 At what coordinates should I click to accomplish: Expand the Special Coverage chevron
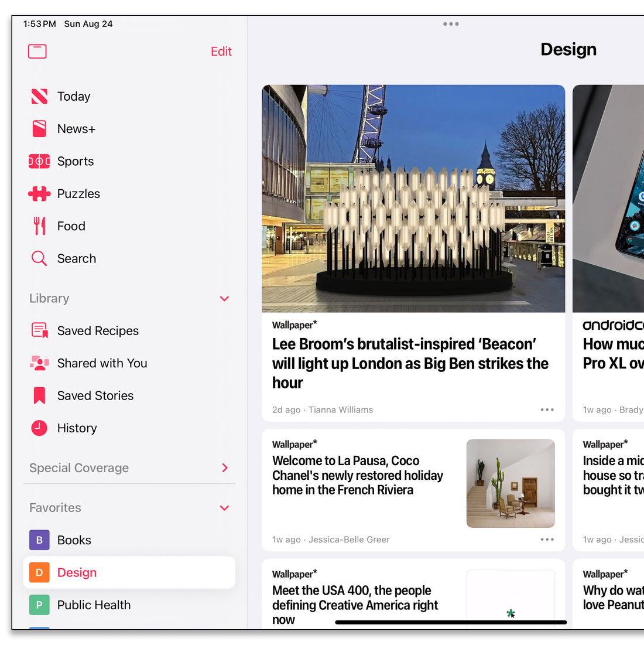pos(225,467)
